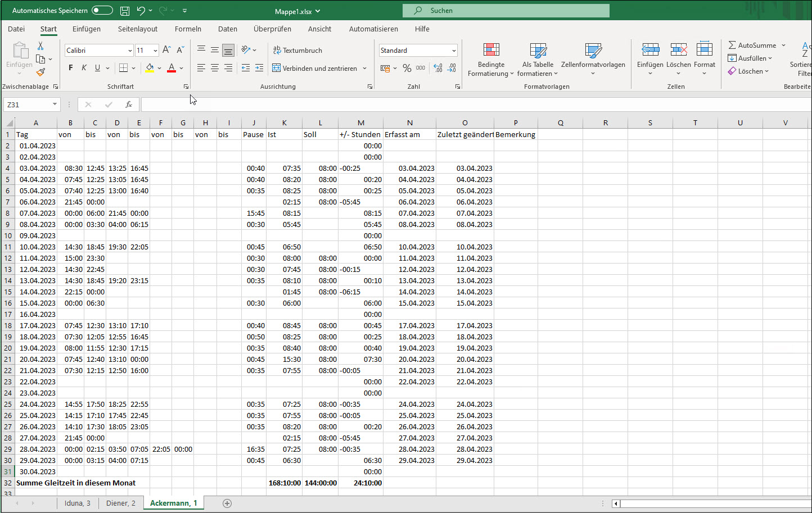Click Als Tabelle formatieren button
This screenshot has height=513, width=812.
[538, 60]
